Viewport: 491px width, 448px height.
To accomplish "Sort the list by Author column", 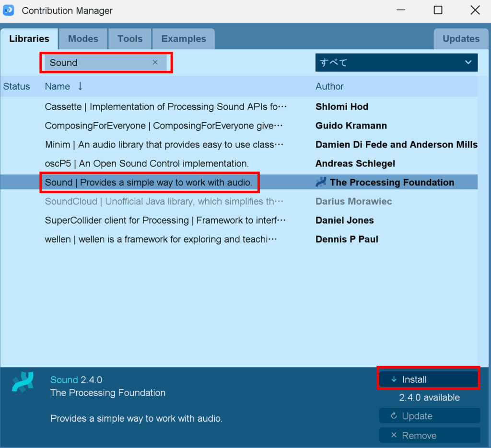I will [x=329, y=86].
